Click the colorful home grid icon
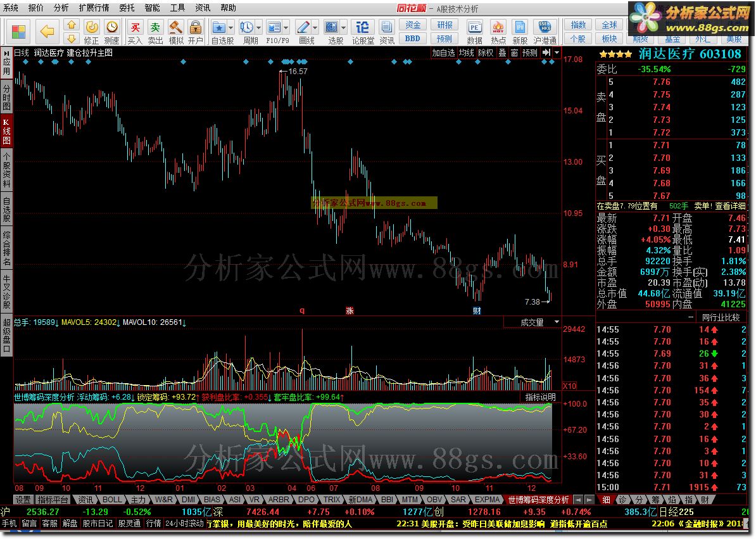756x539 pixels. click(x=18, y=32)
